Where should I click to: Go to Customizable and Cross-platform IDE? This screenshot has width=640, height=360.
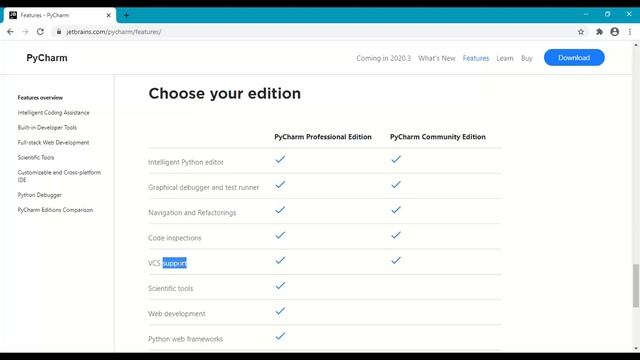[59, 176]
